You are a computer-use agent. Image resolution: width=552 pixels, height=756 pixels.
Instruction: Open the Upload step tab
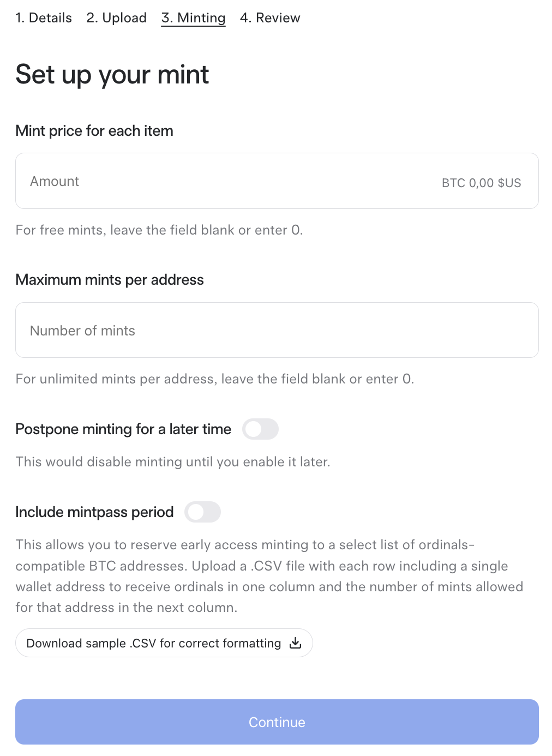(117, 18)
